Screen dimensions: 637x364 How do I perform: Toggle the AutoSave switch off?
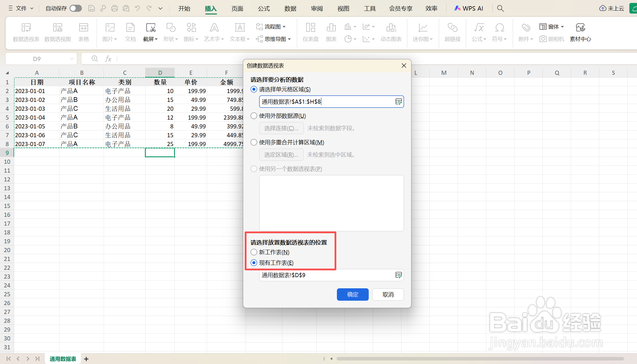click(x=75, y=8)
